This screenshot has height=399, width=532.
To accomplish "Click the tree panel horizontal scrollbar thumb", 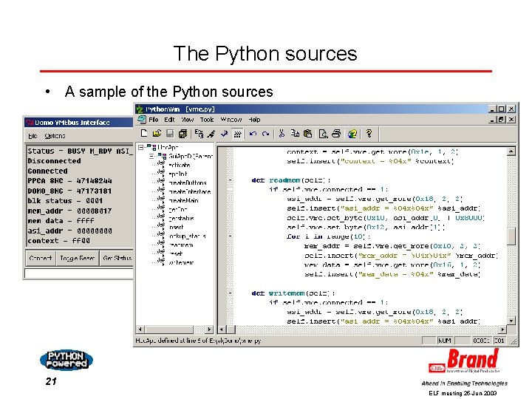I will 168,329.
